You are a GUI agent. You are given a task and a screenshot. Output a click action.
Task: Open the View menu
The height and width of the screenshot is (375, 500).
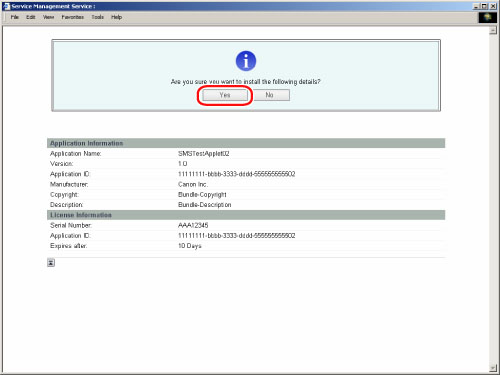coord(48,17)
